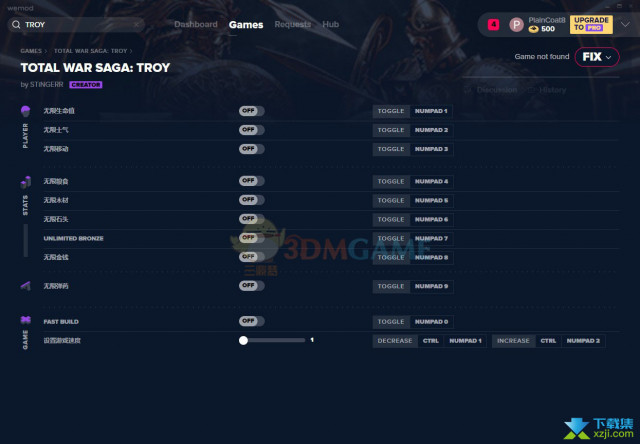This screenshot has height=444, width=640.
Task: Toggle the NUMPAD 3 cheat switch
Action: [251, 149]
